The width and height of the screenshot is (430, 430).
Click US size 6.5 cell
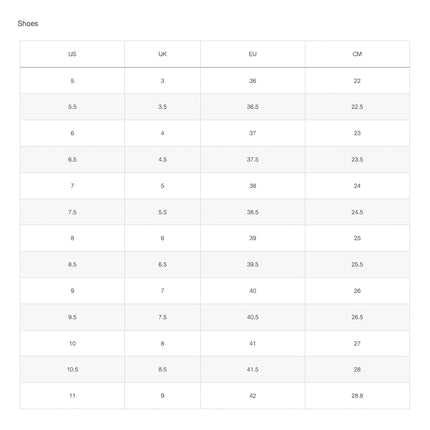[x=72, y=159]
